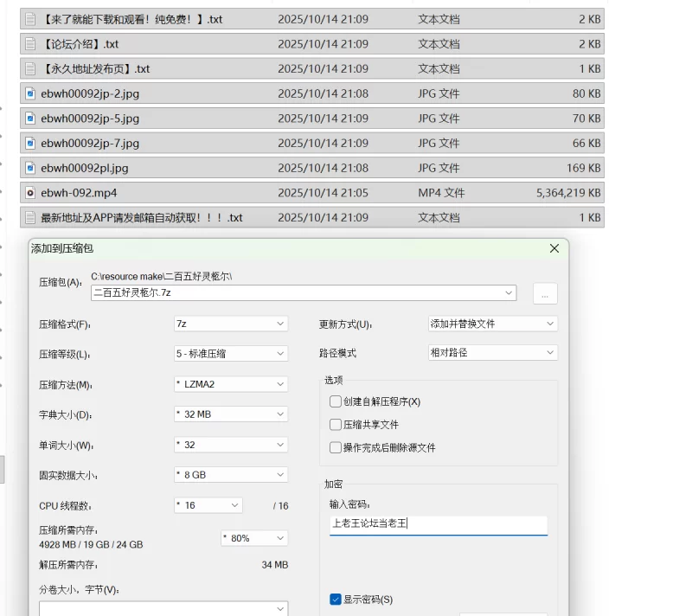
Task: Click the 输入密码 password field
Action: [x=438, y=524]
